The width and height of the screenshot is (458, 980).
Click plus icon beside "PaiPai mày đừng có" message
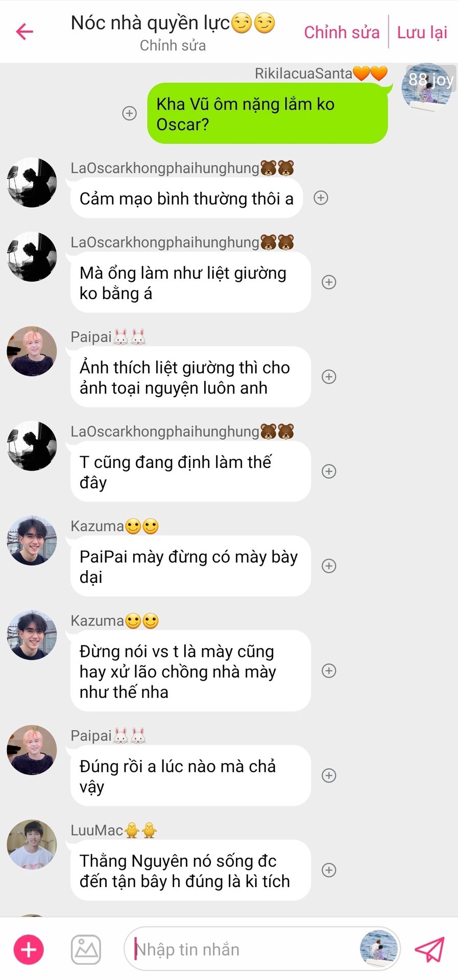(329, 566)
